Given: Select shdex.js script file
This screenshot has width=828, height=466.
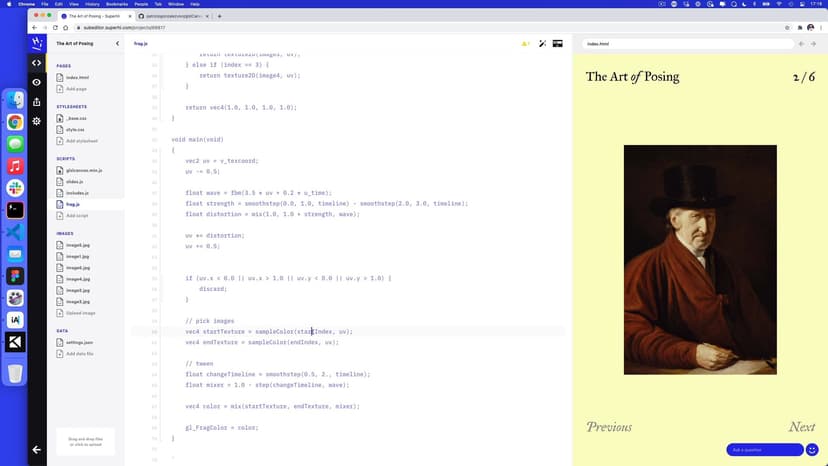Looking at the screenshot, I should coord(75,181).
